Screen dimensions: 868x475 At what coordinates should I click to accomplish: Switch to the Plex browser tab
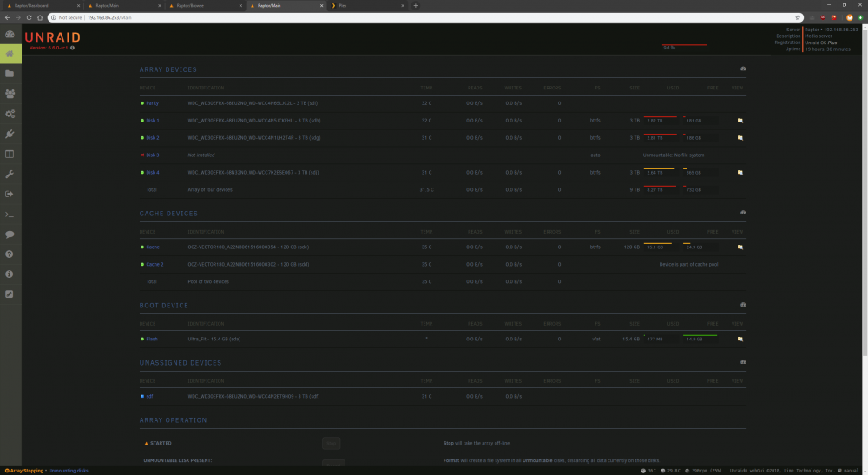(x=368, y=5)
